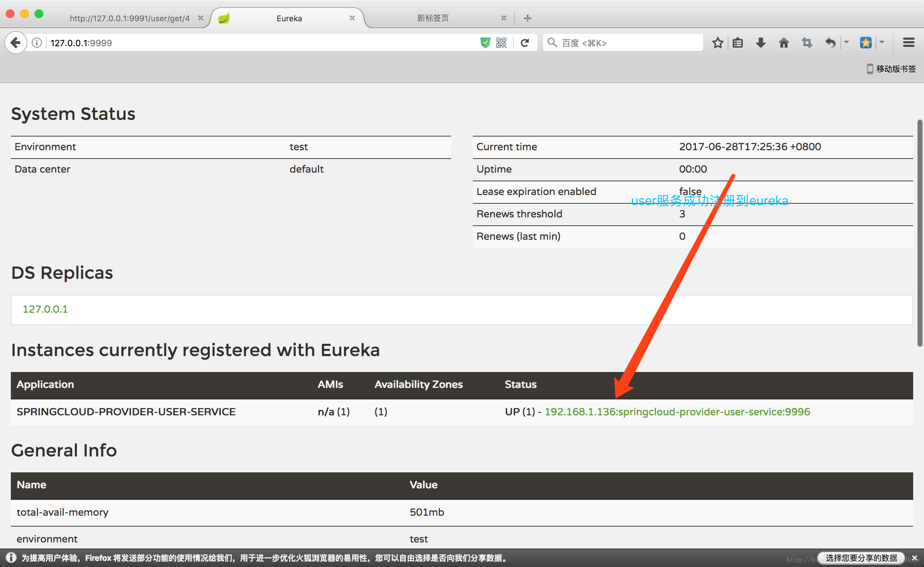924x567 pixels.
Task: Bookmark this page with the star icon
Action: 718,43
